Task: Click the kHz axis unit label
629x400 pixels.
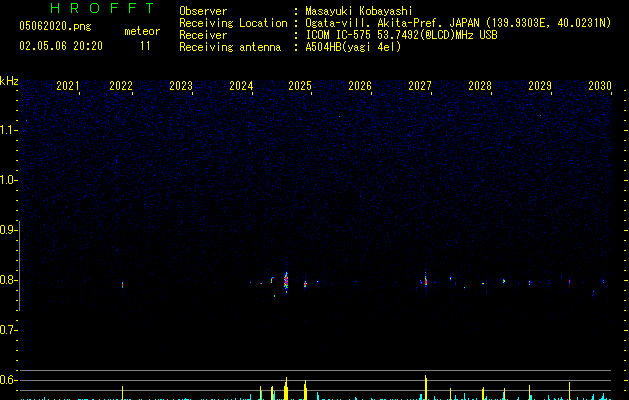Action: pyautogui.click(x=9, y=81)
